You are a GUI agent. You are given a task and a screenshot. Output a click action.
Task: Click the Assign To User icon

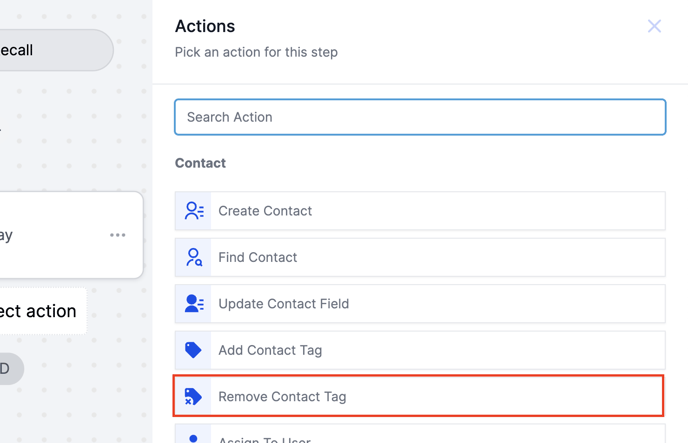(x=194, y=438)
